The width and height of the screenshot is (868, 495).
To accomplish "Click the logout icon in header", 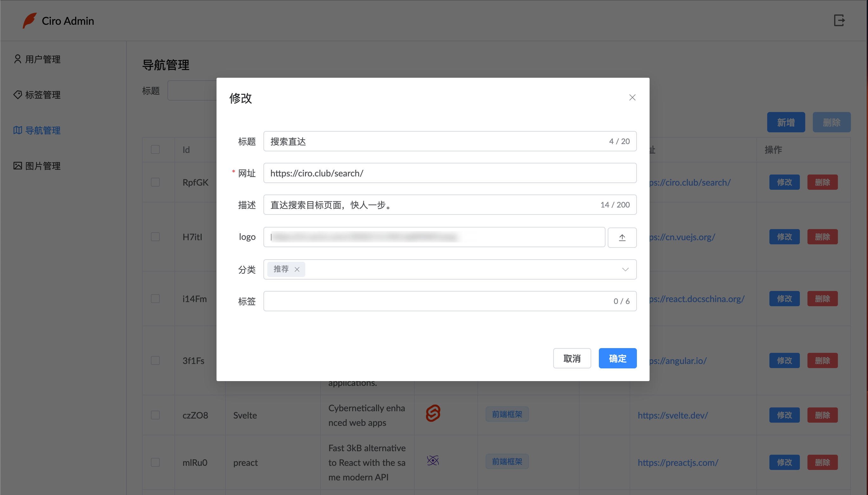I will click(839, 20).
